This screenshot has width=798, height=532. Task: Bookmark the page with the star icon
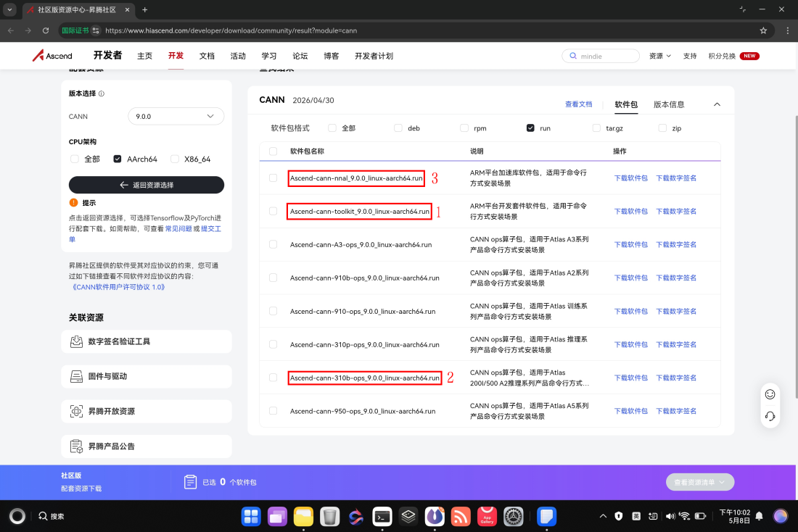click(763, 30)
